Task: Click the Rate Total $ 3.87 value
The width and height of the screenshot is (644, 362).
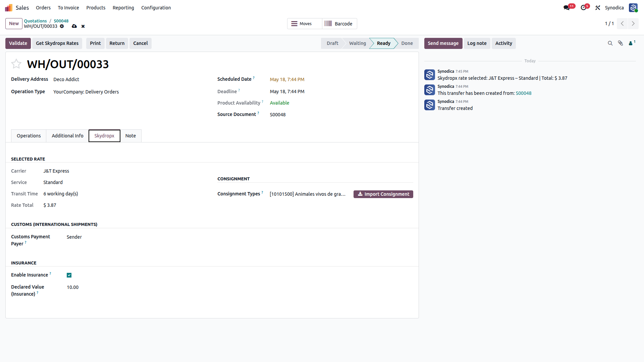Action: point(50,205)
